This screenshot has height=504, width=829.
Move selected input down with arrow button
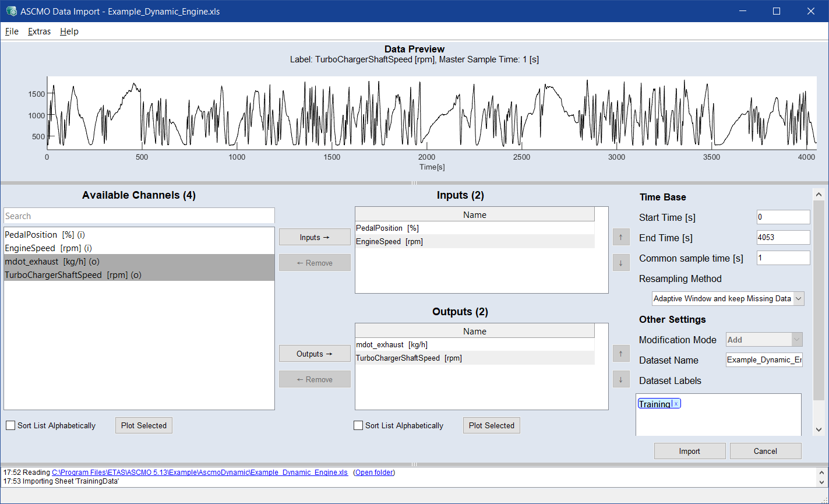[x=620, y=263]
